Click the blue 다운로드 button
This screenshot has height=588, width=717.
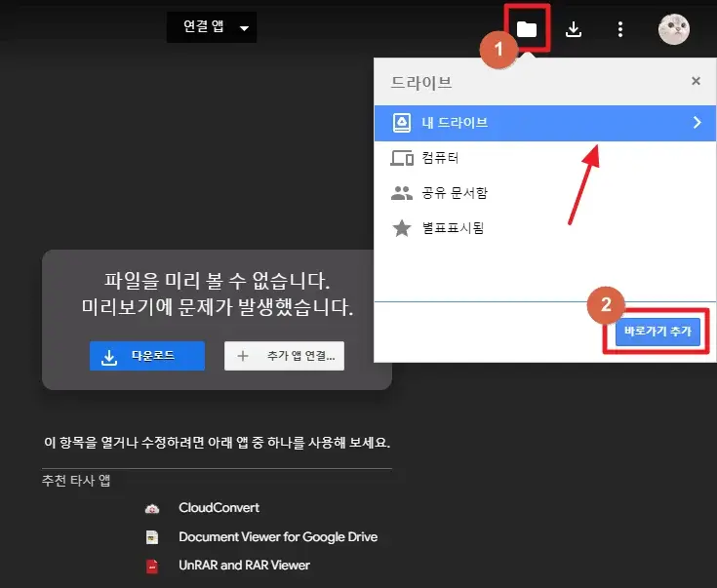146,356
